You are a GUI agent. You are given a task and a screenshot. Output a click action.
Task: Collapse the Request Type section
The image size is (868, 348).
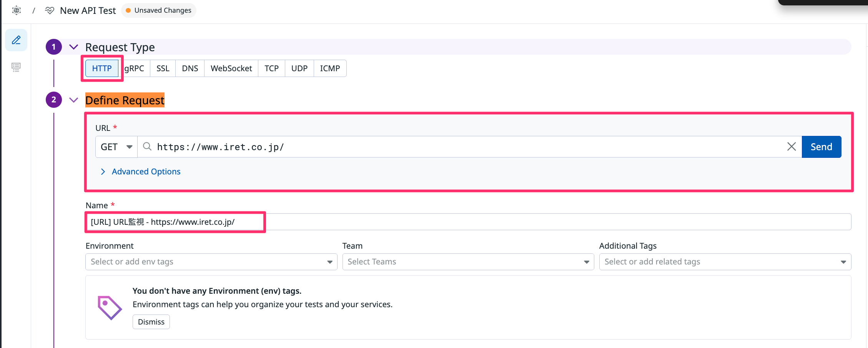coord(73,47)
